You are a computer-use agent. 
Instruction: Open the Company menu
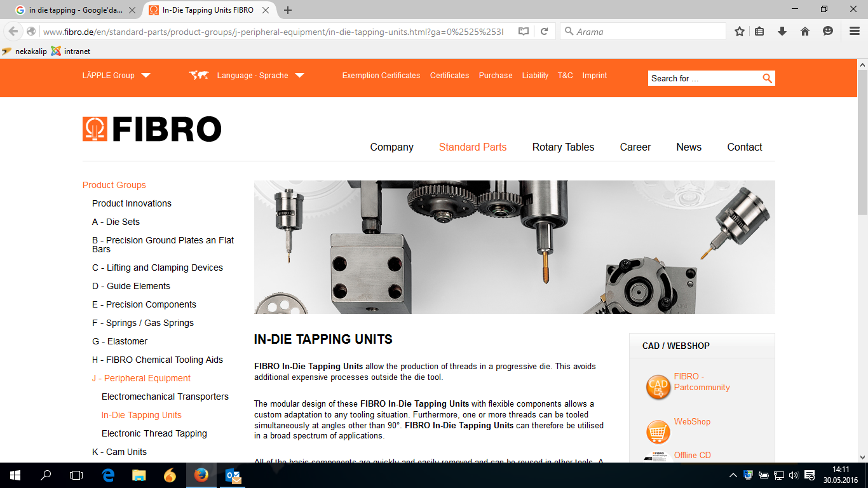point(392,147)
